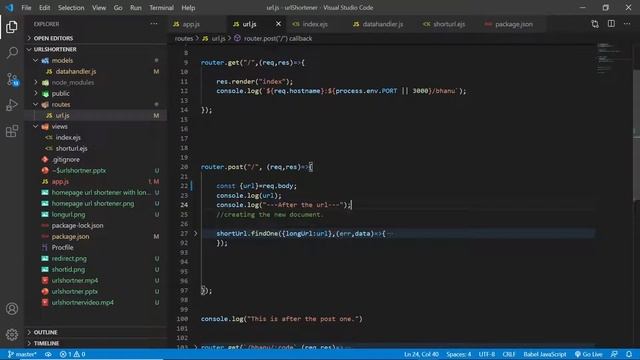Open the Run menu
640x360 pixels.
point(136,8)
